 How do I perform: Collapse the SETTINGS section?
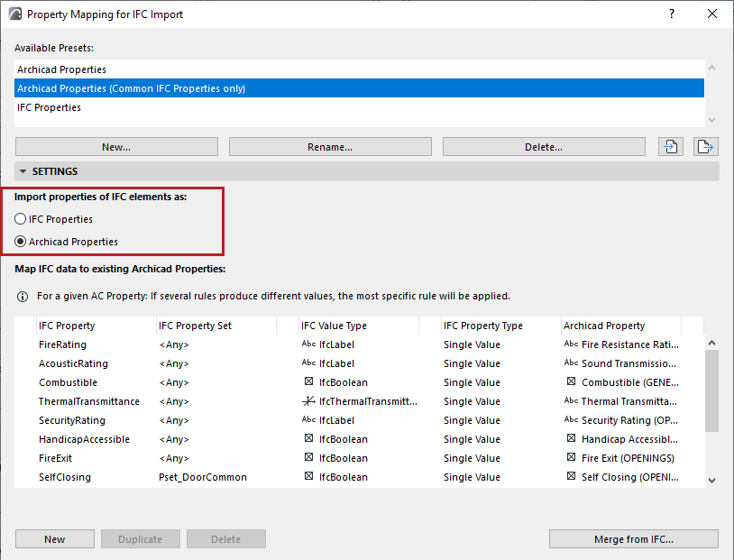coord(22,171)
